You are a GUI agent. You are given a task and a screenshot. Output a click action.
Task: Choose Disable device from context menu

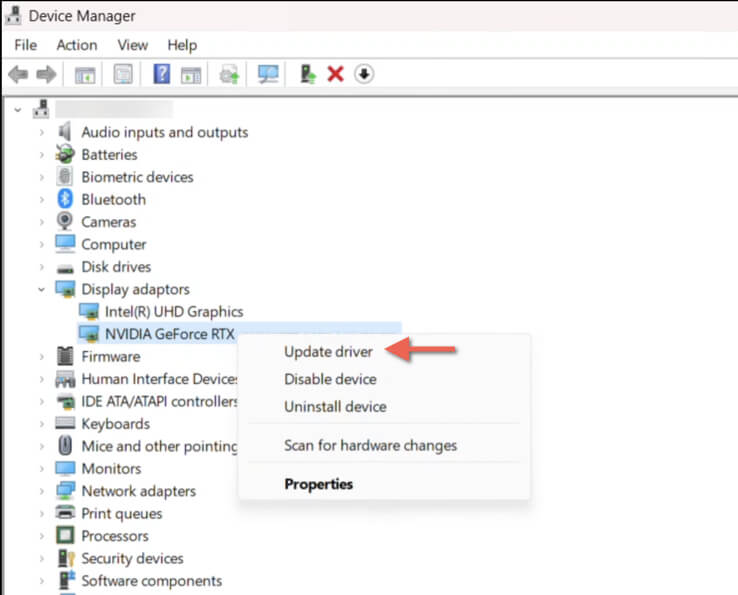click(330, 379)
